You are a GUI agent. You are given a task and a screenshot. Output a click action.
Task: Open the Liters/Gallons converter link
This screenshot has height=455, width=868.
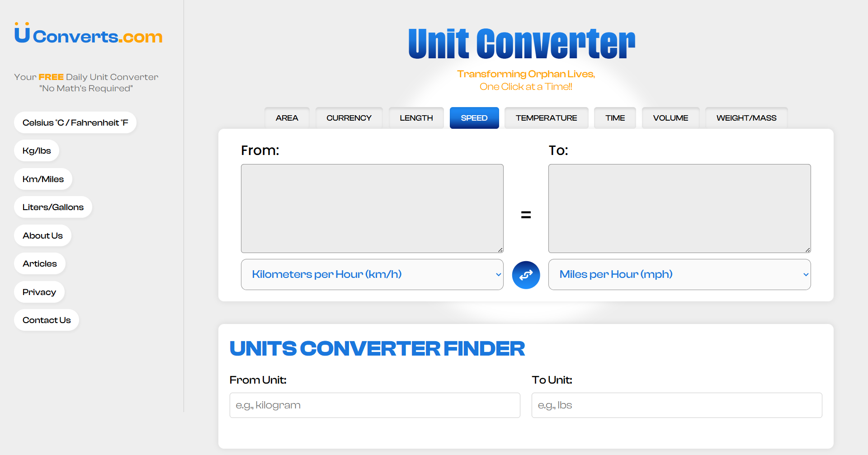pos(53,207)
